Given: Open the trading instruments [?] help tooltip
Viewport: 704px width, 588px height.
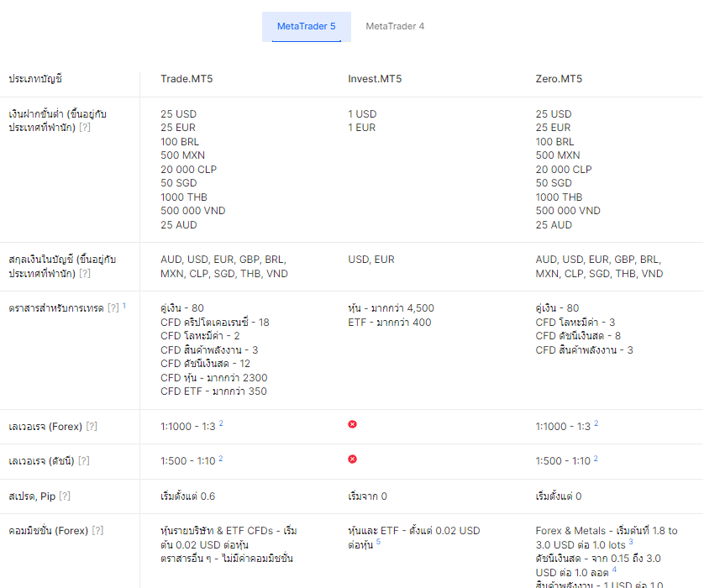Looking at the screenshot, I should point(113,308).
